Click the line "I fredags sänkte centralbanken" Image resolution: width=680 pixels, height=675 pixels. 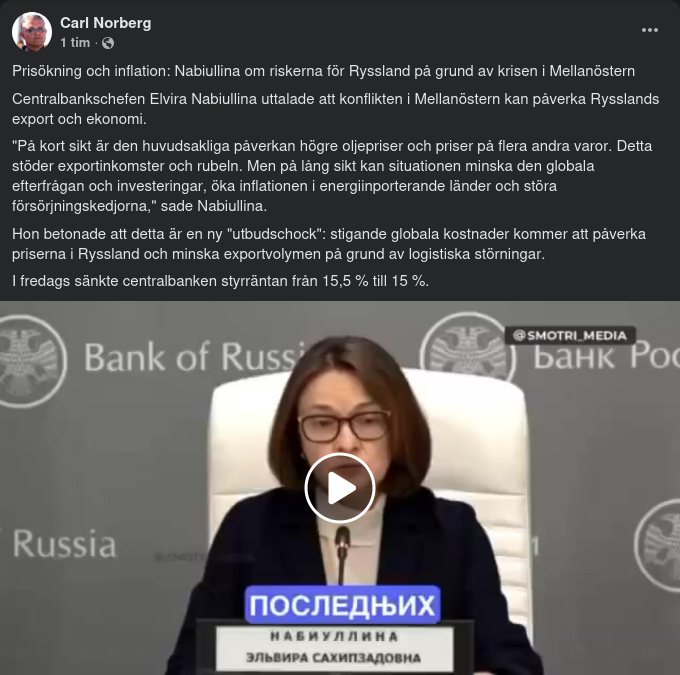[x=220, y=281]
